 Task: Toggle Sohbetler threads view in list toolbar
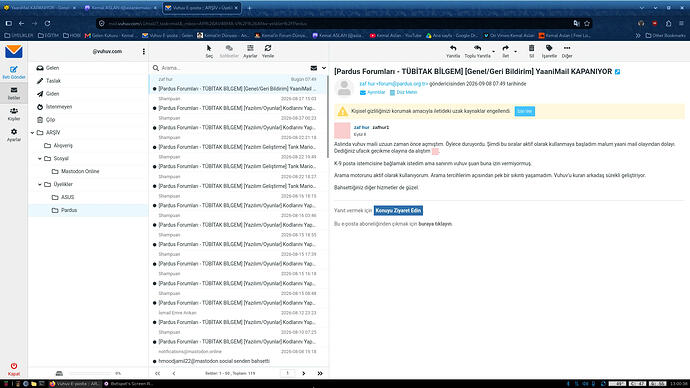(229, 51)
